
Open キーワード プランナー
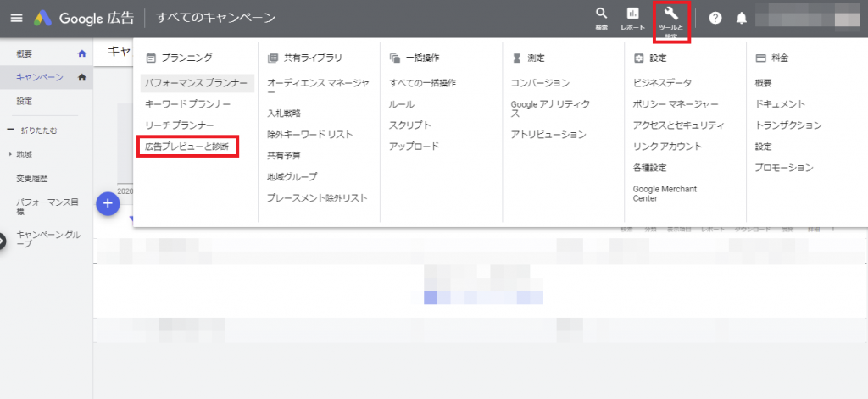pyautogui.click(x=187, y=104)
